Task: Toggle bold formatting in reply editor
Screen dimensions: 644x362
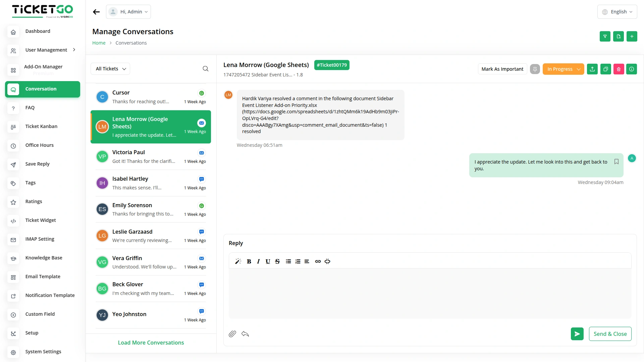Action: (x=249, y=261)
